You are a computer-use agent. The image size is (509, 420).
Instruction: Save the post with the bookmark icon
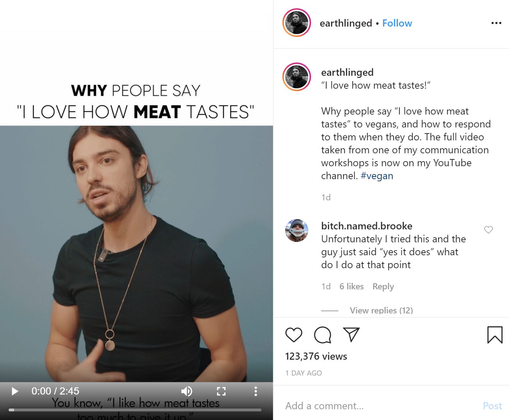pyautogui.click(x=495, y=335)
